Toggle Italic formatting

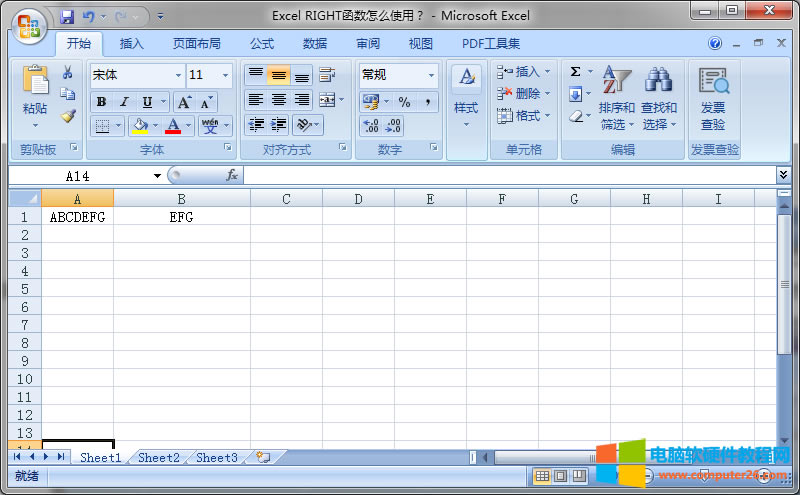tap(124, 102)
